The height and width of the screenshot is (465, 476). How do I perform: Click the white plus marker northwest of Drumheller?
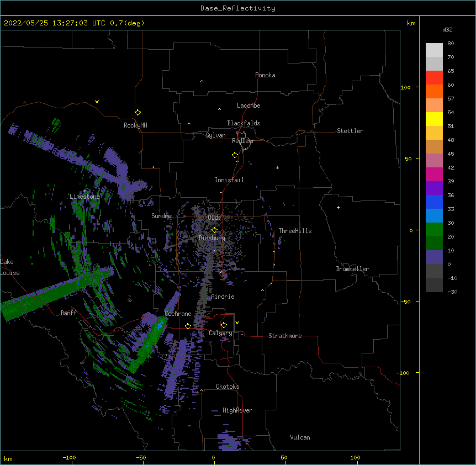coord(338,207)
